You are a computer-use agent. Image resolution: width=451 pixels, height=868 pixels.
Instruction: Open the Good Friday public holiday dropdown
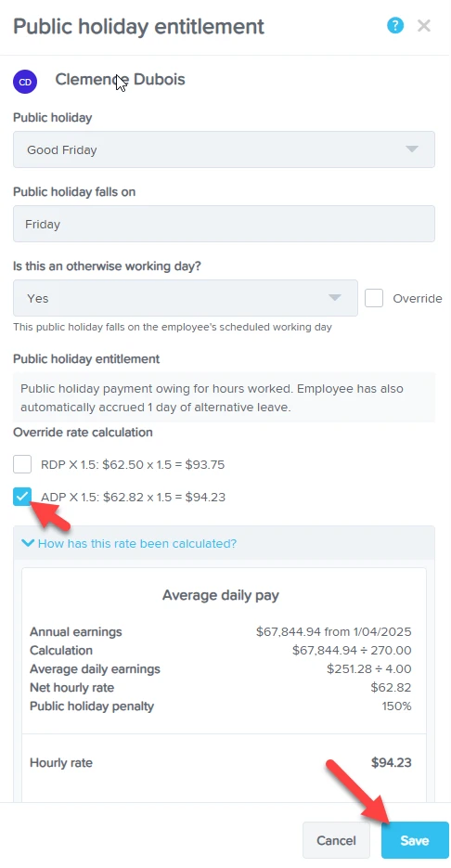[225, 149]
